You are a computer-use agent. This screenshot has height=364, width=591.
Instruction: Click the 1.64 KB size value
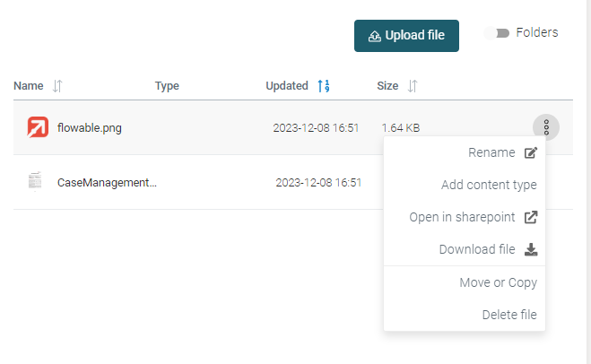coord(401,128)
